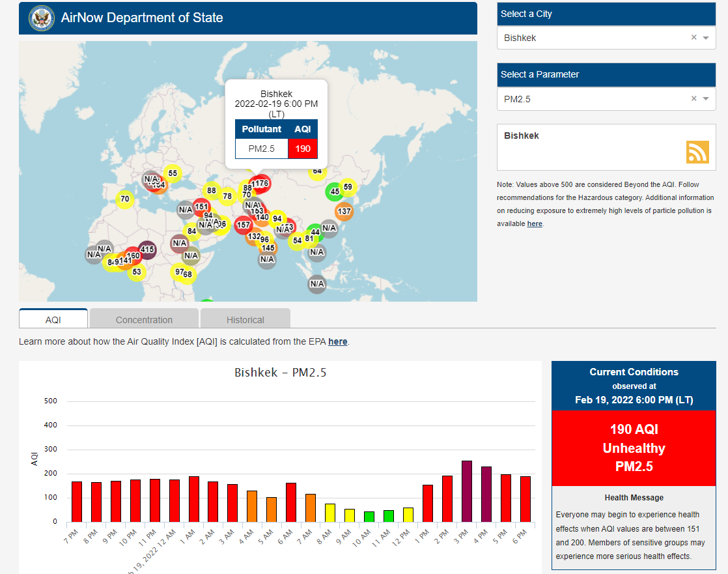Clear the PM2.5 parameter selection
This screenshot has height=574, width=728.
pyautogui.click(x=693, y=99)
